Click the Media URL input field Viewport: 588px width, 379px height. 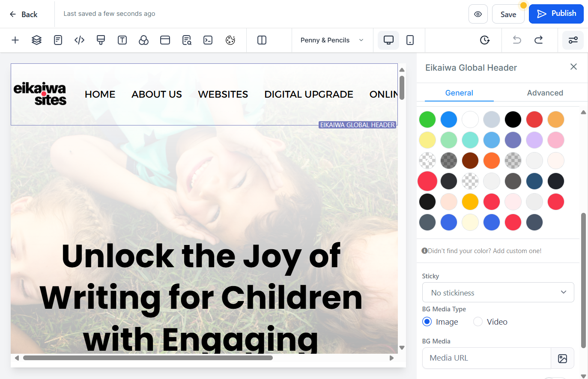487,358
